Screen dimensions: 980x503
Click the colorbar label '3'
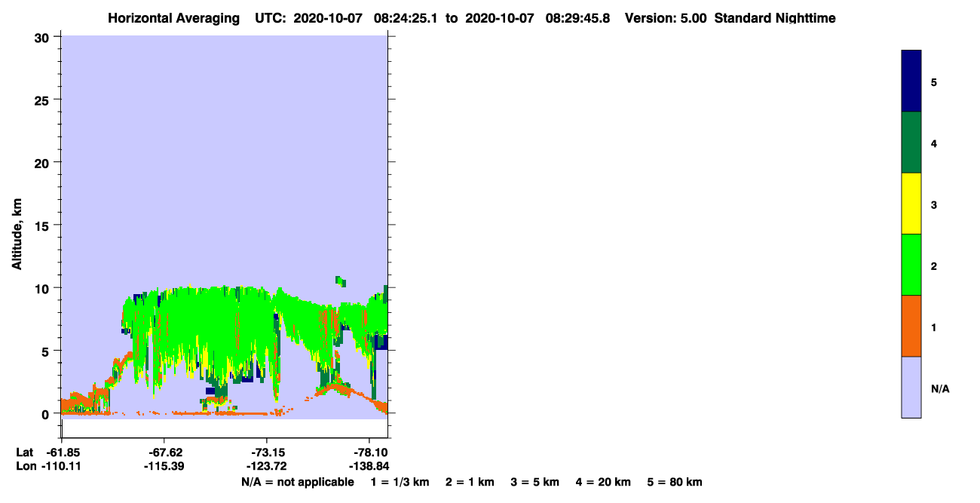[934, 204]
